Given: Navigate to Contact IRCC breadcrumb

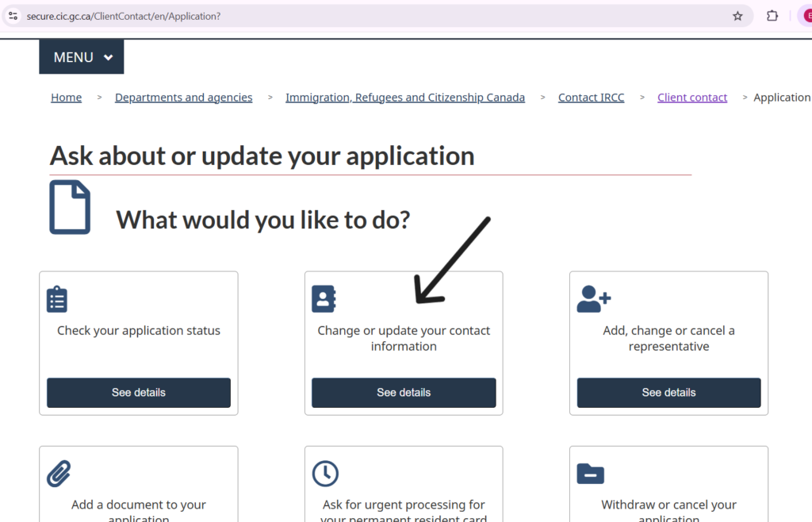Looking at the screenshot, I should (x=591, y=98).
